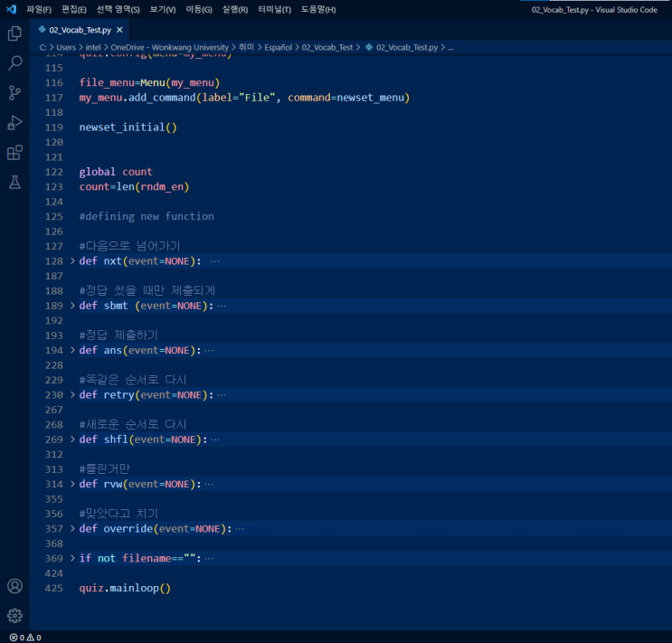672x643 pixels.
Task: Open the Extensions view
Action: tap(14, 153)
